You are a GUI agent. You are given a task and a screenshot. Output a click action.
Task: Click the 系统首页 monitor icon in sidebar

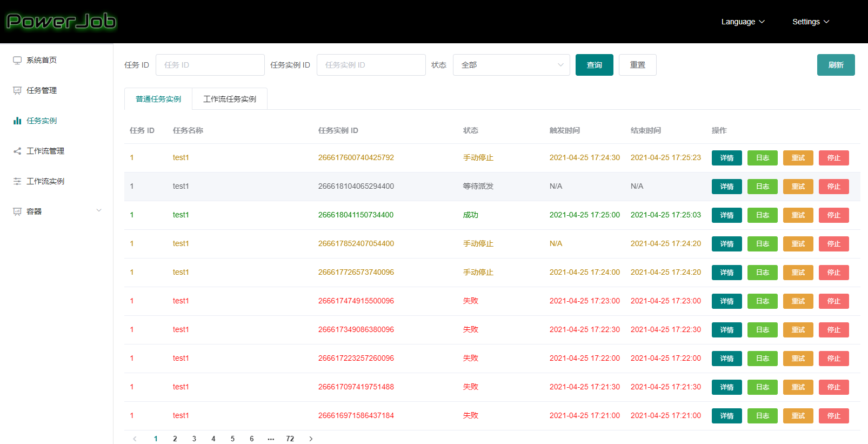(17, 60)
